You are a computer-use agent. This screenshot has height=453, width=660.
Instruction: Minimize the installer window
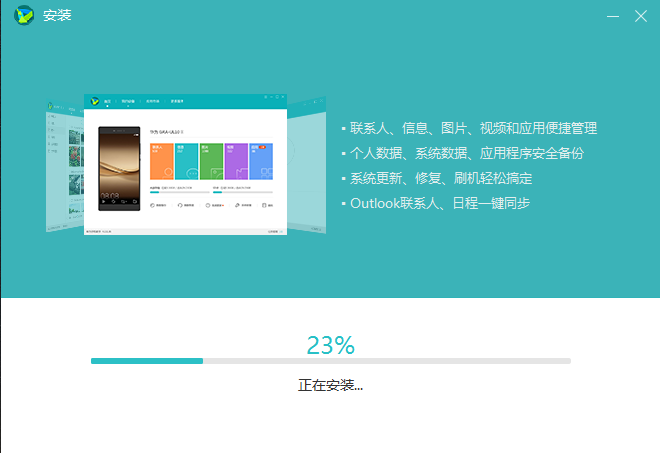point(611,17)
